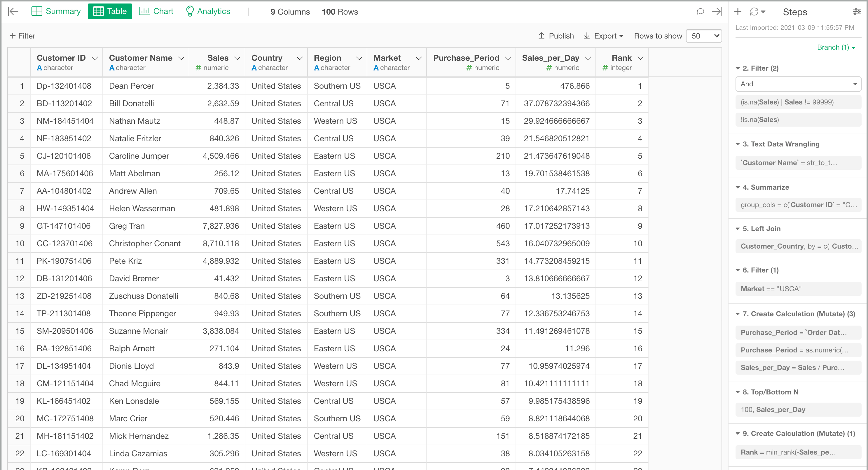
Task: Switch to the Summary tab
Action: point(56,11)
